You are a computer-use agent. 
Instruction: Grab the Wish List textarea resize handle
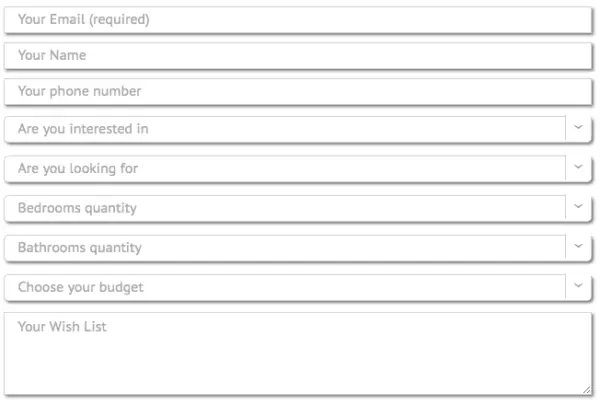588,389
